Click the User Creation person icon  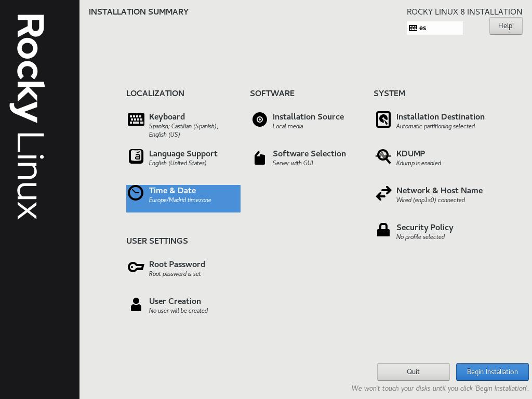pyautogui.click(x=136, y=304)
